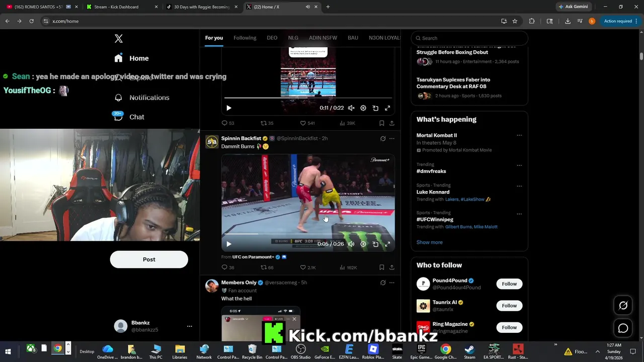
Task: Open the DEO timeline tab
Action: click(x=272, y=38)
